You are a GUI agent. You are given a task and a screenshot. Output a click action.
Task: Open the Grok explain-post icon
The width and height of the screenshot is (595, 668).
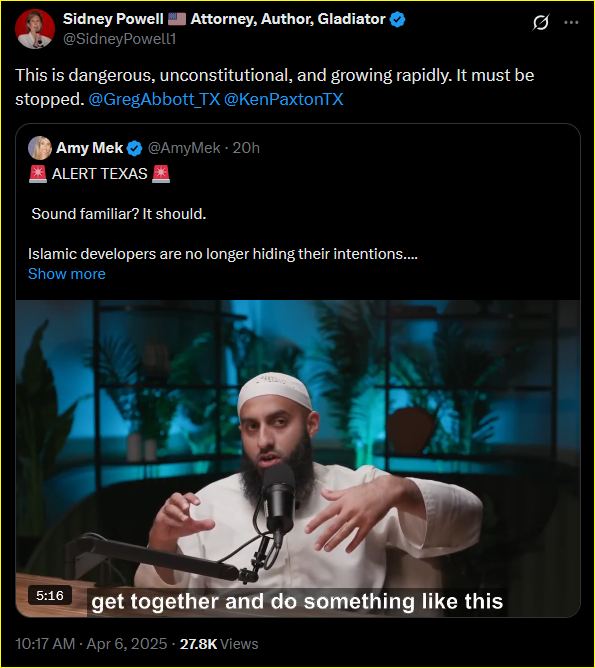point(540,22)
